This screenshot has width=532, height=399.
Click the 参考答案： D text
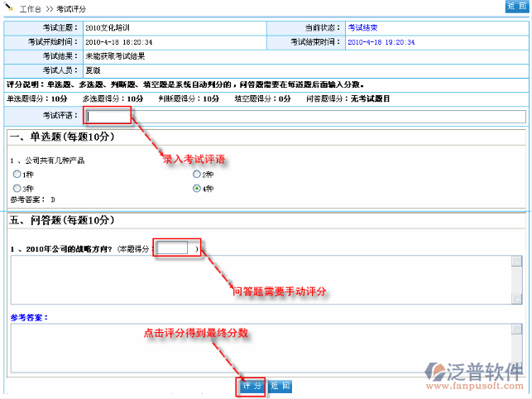(x=32, y=199)
